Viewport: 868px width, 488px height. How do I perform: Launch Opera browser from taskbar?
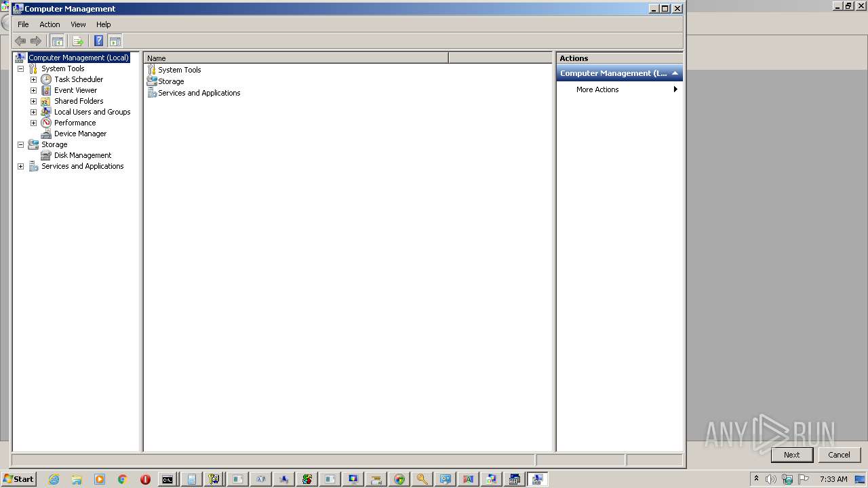tap(145, 479)
